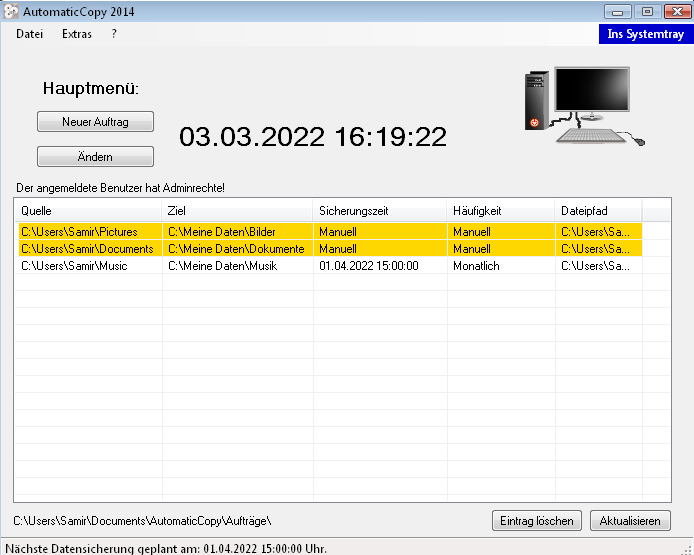Click the Ändern button

pyautogui.click(x=95, y=157)
